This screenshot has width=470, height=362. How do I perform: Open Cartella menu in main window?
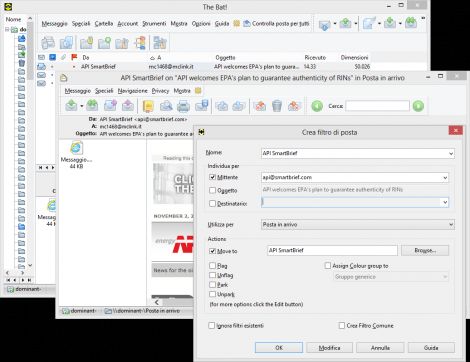[104, 23]
